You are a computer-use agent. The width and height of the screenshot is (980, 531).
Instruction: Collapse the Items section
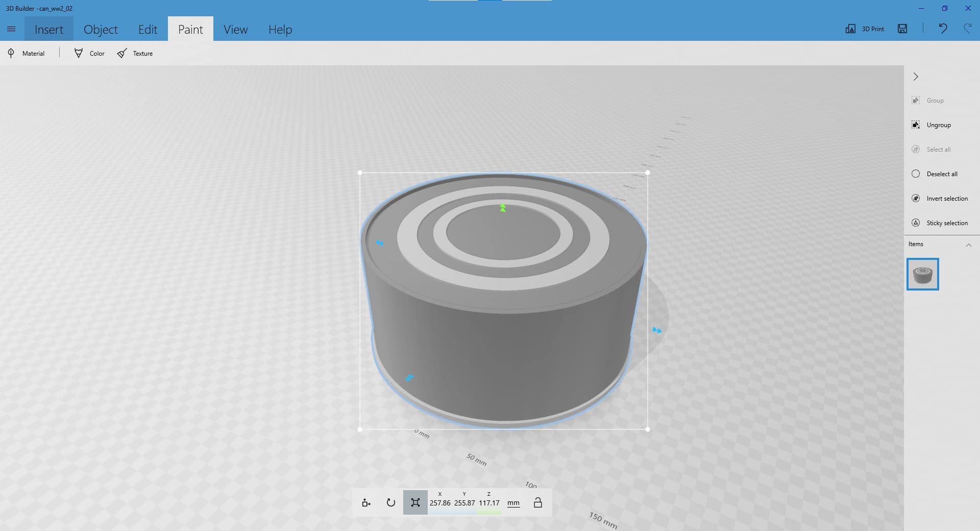coord(968,245)
